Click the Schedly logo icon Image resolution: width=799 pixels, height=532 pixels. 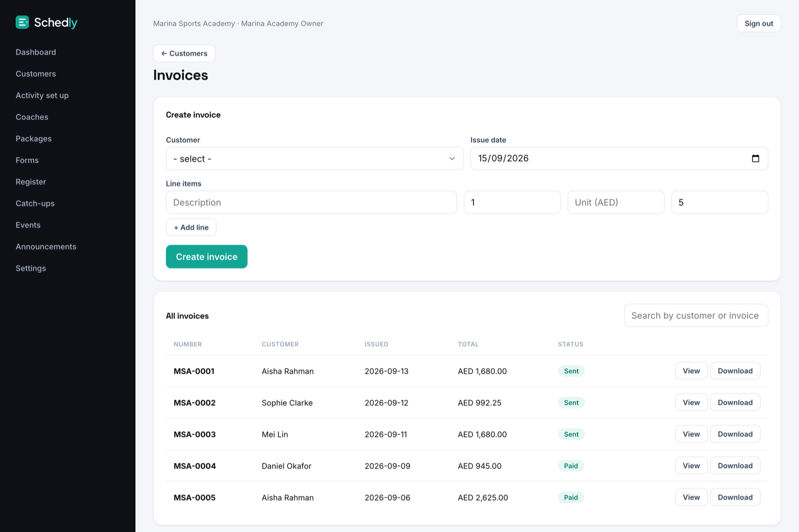(x=22, y=22)
